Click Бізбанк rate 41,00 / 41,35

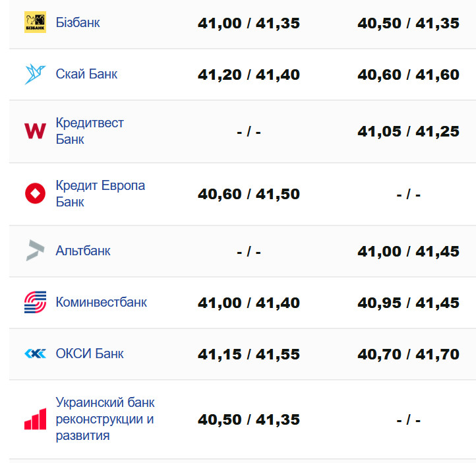pos(249,24)
